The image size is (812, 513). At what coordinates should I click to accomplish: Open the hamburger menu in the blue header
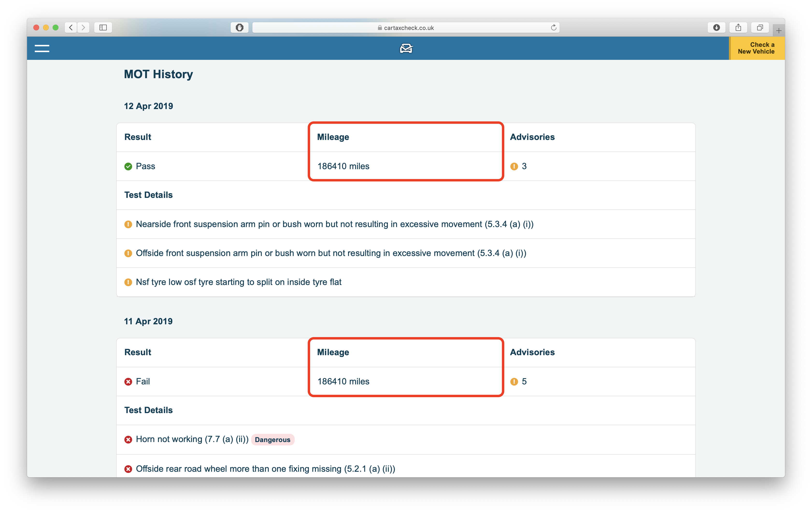coord(42,49)
